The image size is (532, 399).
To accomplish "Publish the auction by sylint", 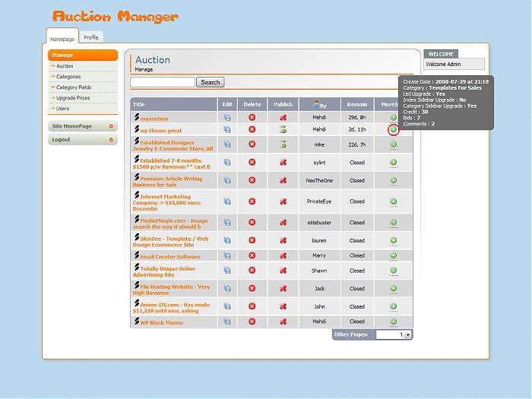I will [283, 163].
